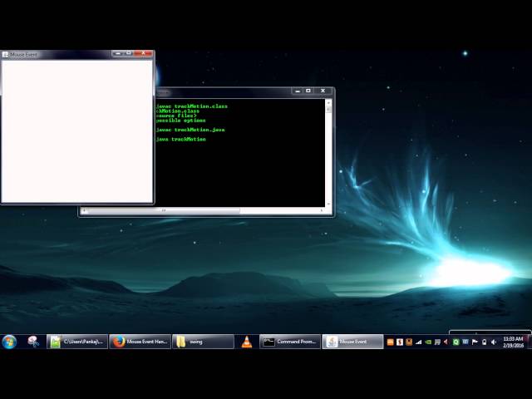Switch to the Command Prompt taskbar item
The width and height of the screenshot is (532, 399).
[x=290, y=342]
